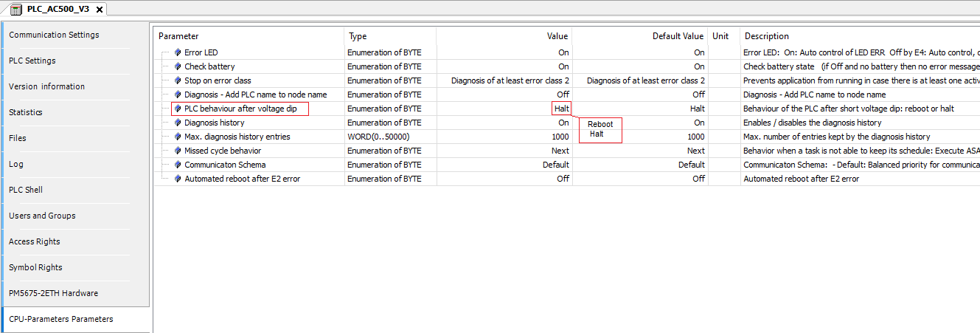Viewport: 980px width, 333px height.
Task: Click PLC behaviour after voltage dip icon
Action: (177, 109)
